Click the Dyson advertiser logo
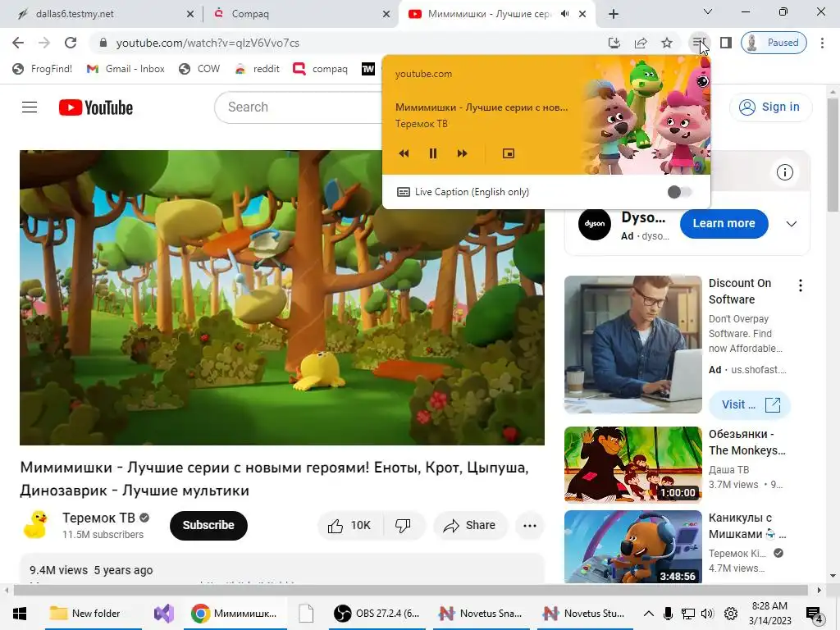The width and height of the screenshot is (840, 630). [x=595, y=224]
